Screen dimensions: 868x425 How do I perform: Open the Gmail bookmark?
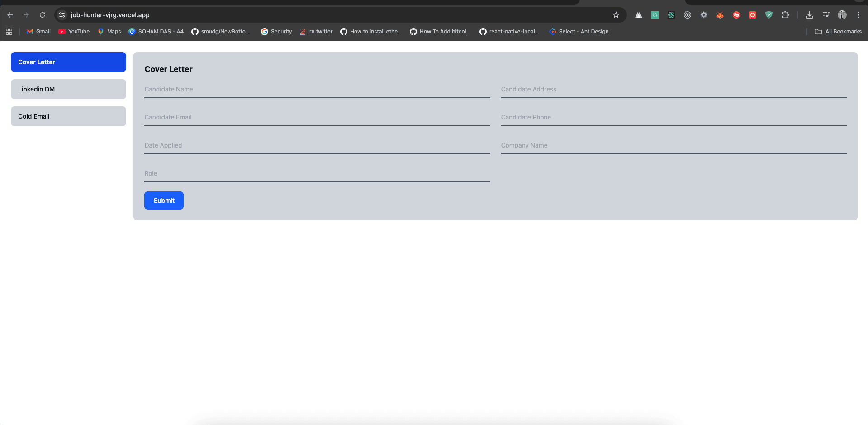click(x=38, y=32)
